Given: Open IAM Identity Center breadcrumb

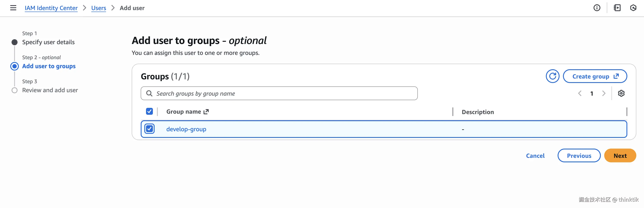Looking at the screenshot, I should pos(51,8).
